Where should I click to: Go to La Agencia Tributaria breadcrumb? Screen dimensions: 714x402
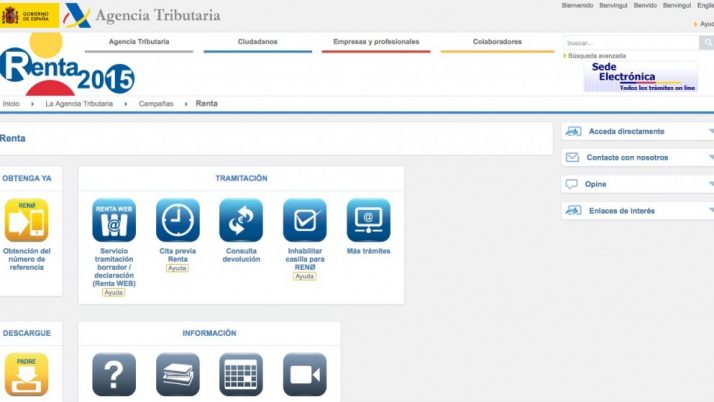pyautogui.click(x=79, y=104)
